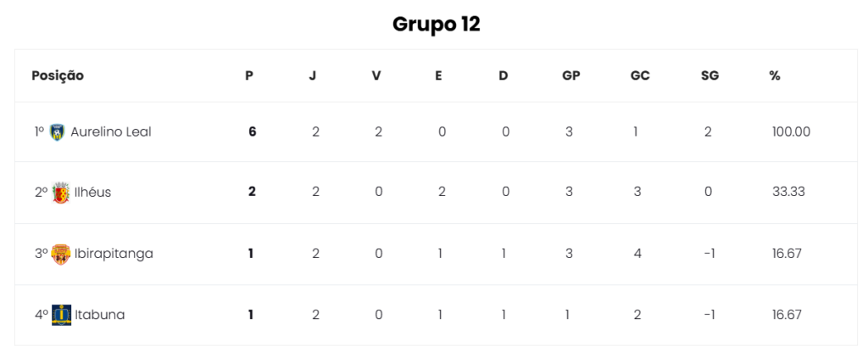868x358 pixels.
Task: Click Aurelino Leal's 100.00 percentage value
Action: tap(791, 131)
